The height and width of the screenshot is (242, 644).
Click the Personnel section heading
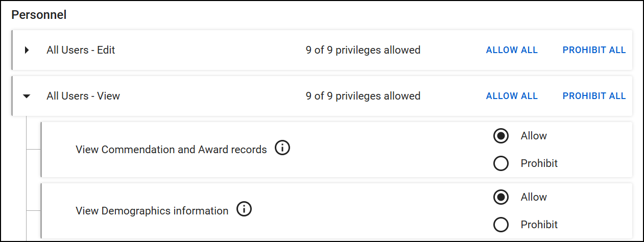point(39,15)
